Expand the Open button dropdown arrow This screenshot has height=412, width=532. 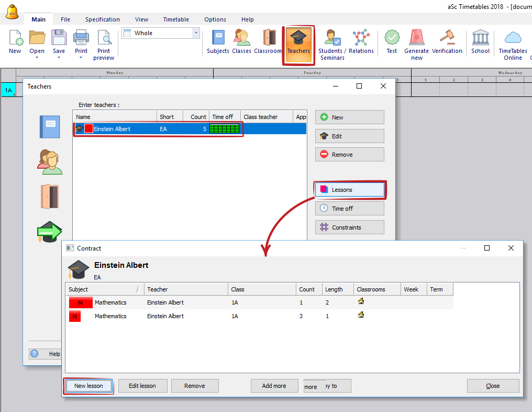pos(37,57)
